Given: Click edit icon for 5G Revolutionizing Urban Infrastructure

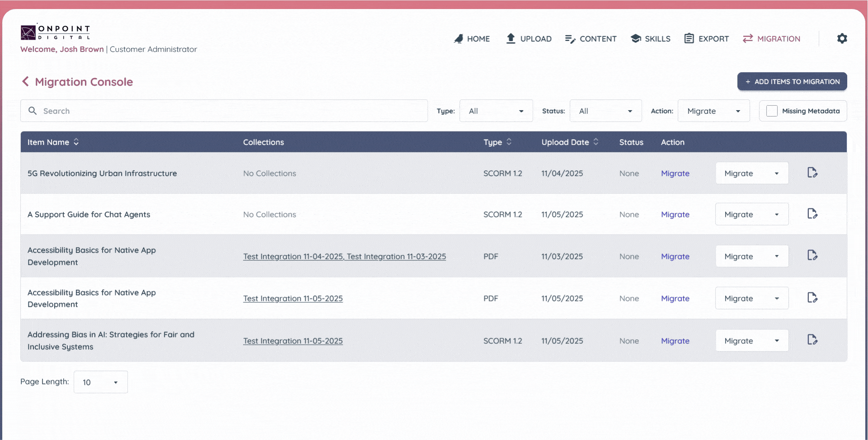Looking at the screenshot, I should pos(812,173).
